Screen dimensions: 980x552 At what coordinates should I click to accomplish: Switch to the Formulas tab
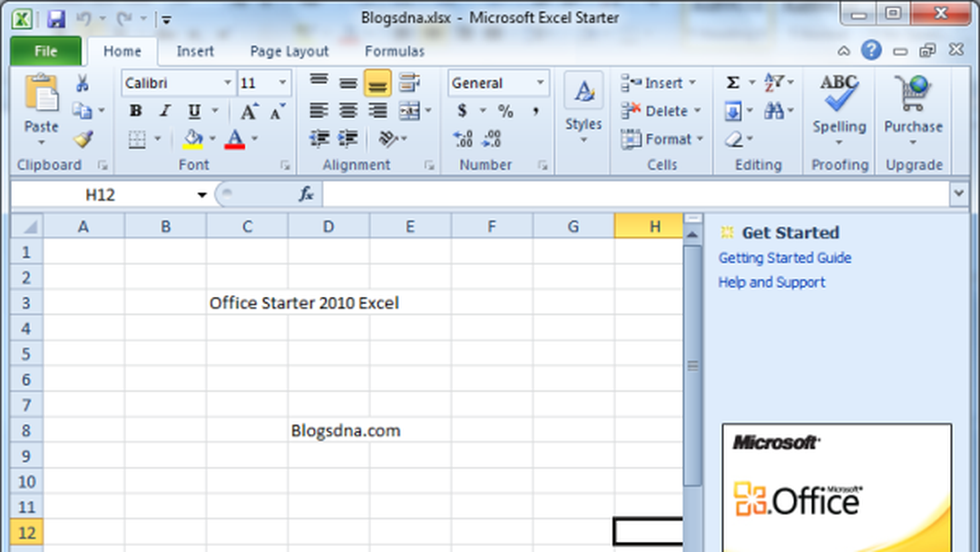click(x=395, y=51)
